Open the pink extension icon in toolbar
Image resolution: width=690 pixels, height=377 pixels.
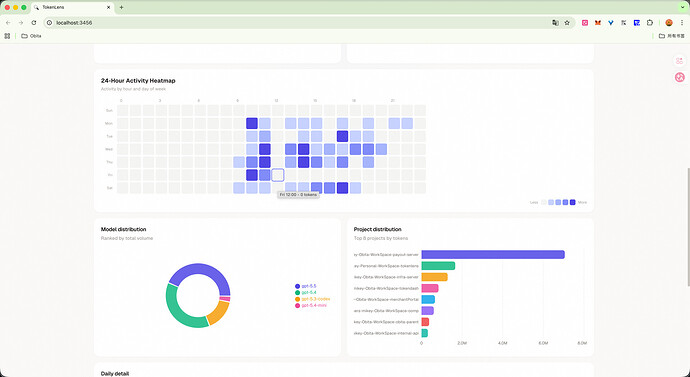[x=585, y=22]
